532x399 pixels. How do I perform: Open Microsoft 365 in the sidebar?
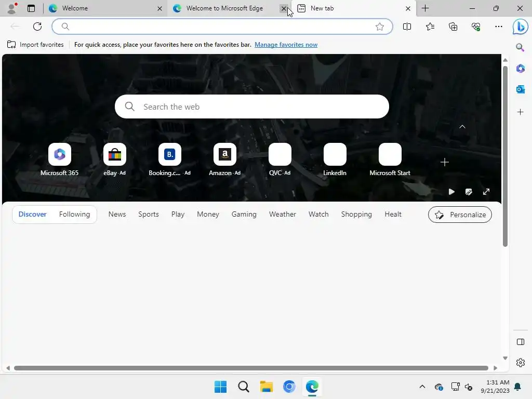[521, 69]
